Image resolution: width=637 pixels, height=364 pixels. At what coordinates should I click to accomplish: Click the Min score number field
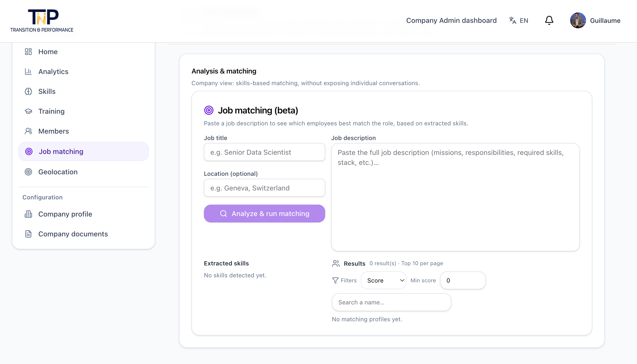[x=462, y=281]
